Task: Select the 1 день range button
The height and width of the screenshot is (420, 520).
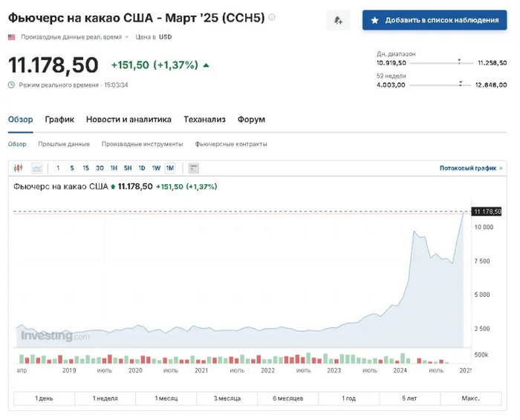Action: pyautogui.click(x=44, y=398)
